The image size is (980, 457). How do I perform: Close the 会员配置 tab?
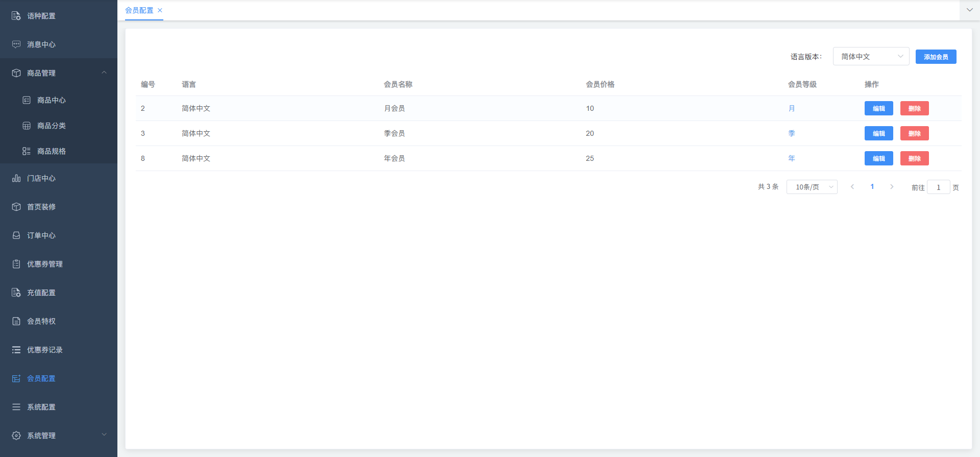[x=160, y=10]
